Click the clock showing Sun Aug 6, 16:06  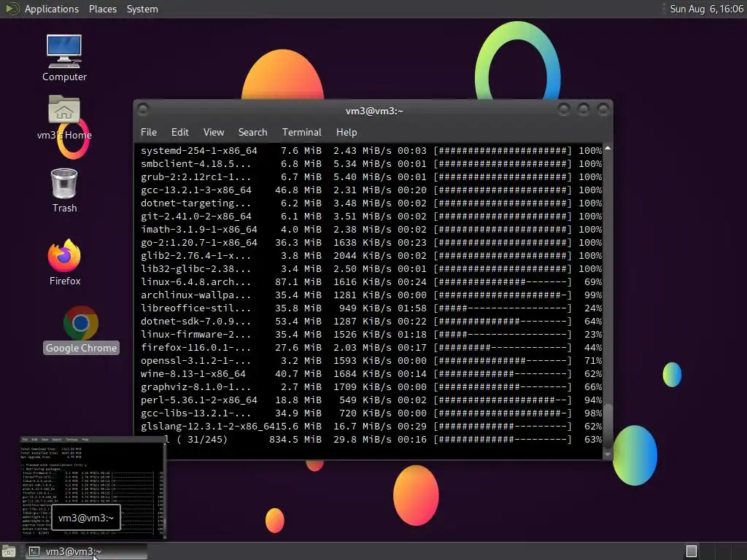706,9
